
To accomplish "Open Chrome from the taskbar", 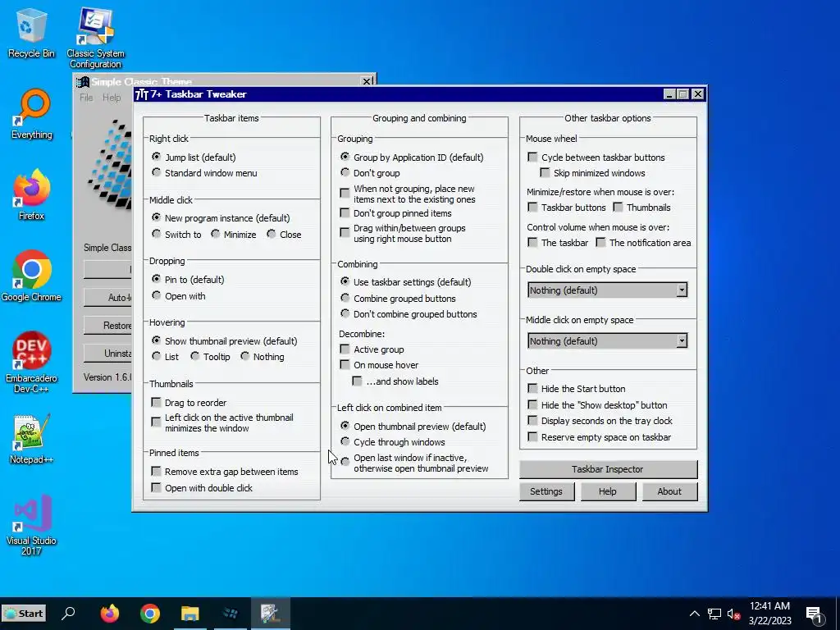I will [x=150, y=613].
